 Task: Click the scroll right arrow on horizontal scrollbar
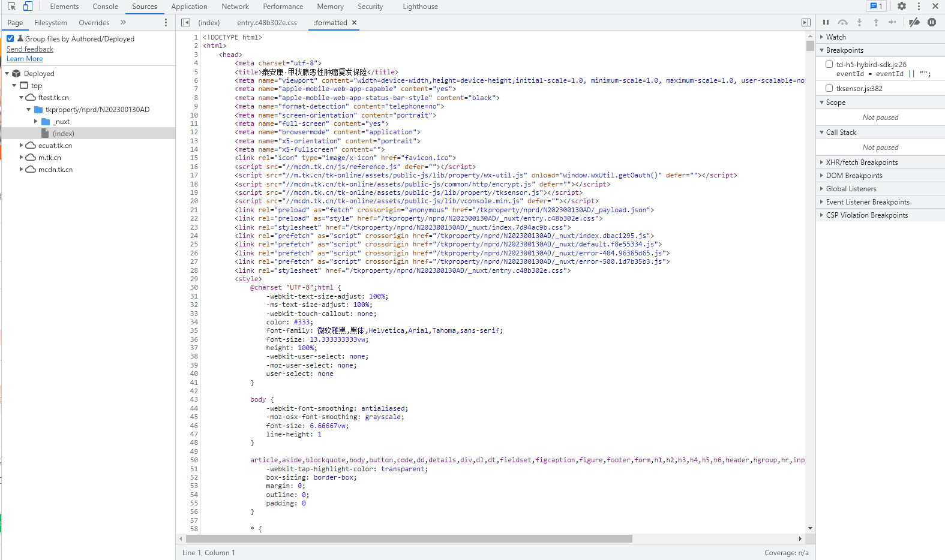(x=800, y=538)
